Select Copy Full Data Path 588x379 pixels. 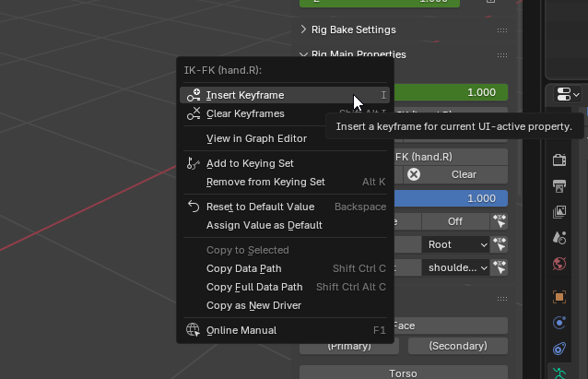pos(254,287)
